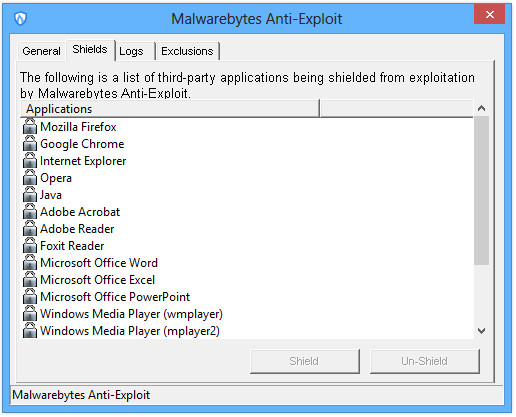Click the padlock icon beside Opera
This screenshot has width=516, height=417.
30,178
